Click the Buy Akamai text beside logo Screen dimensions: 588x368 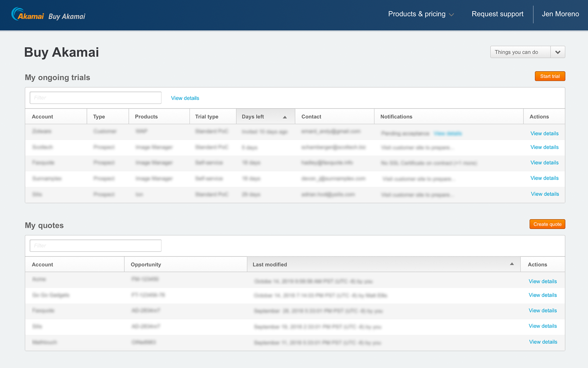click(x=67, y=16)
